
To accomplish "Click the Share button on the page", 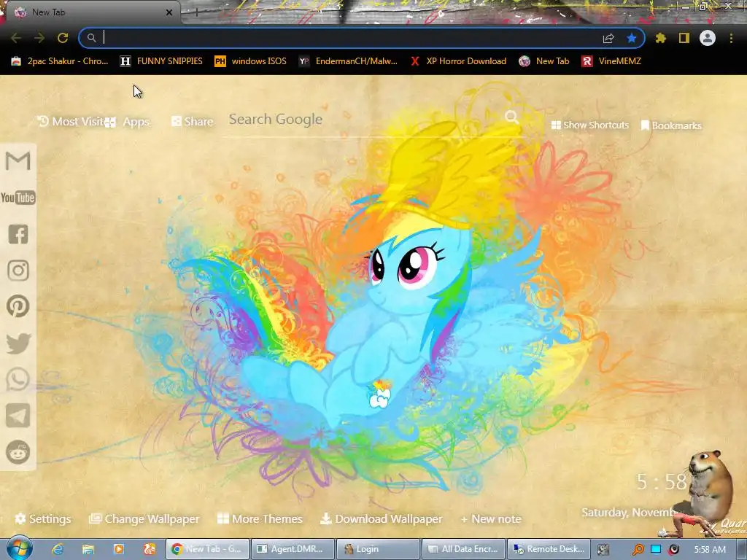I will pos(193,122).
